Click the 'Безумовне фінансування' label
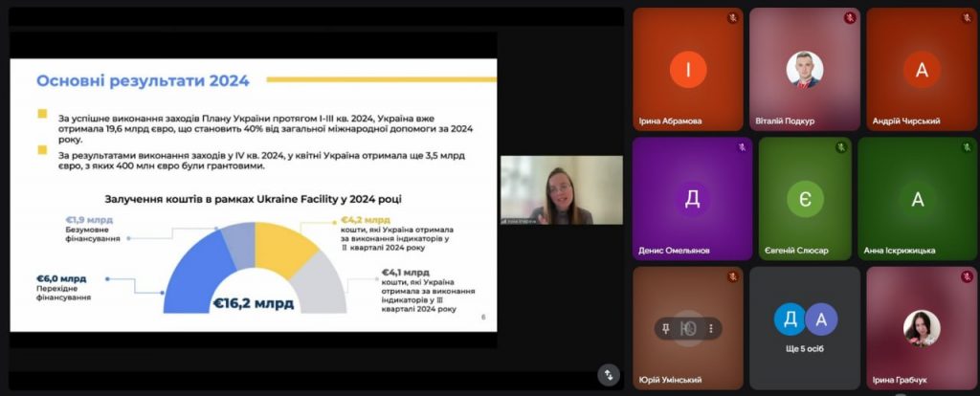 [x=93, y=233]
